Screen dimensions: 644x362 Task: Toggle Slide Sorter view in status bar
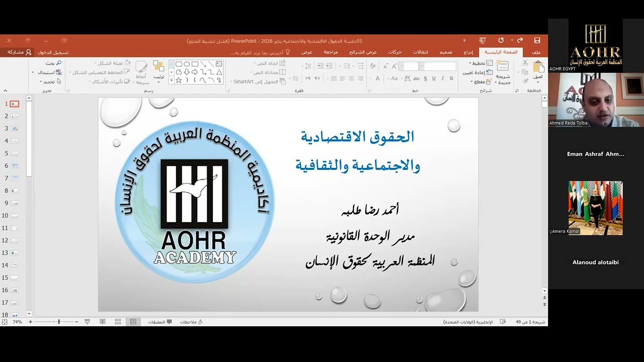tap(118, 322)
